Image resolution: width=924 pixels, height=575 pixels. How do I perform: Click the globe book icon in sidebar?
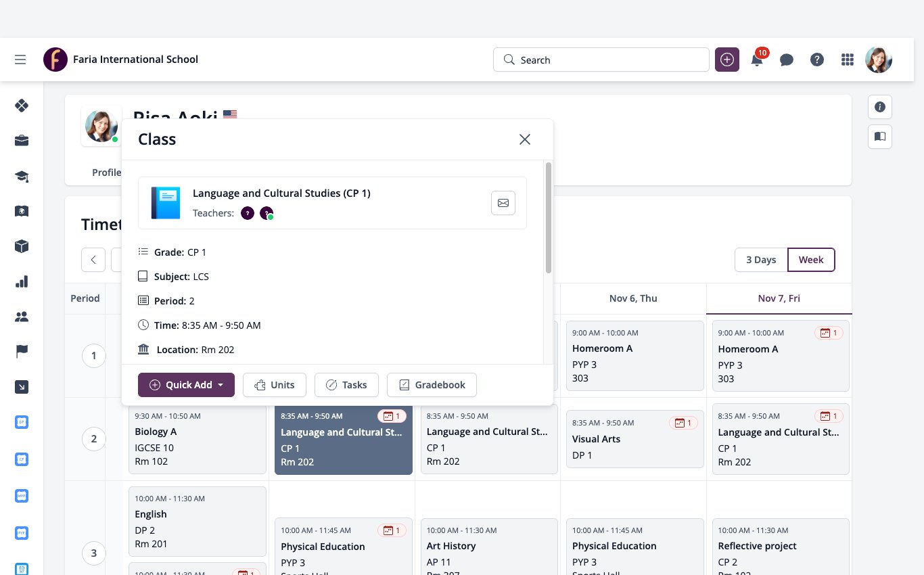click(x=22, y=211)
